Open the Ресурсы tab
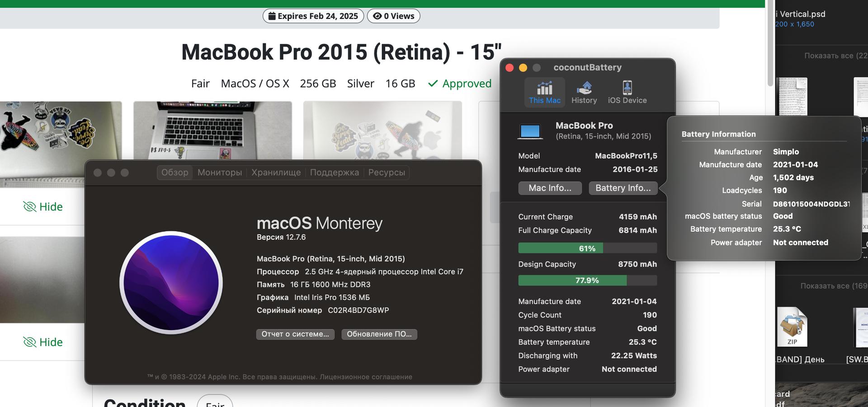The image size is (868, 407). 387,173
